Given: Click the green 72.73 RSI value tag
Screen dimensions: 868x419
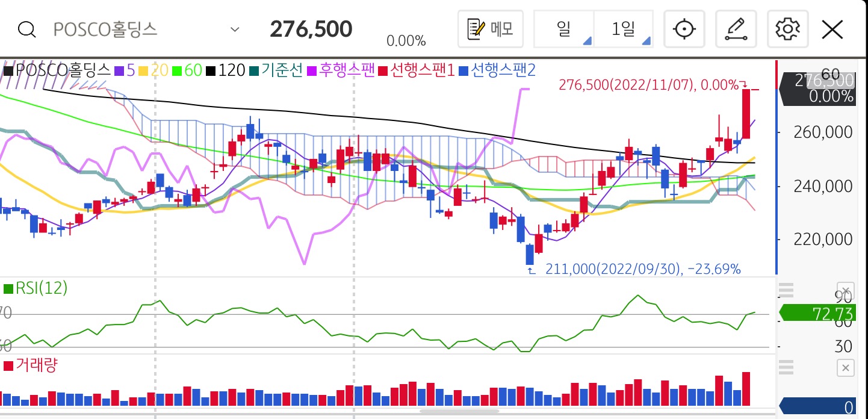Looking at the screenshot, I should 817,313.
